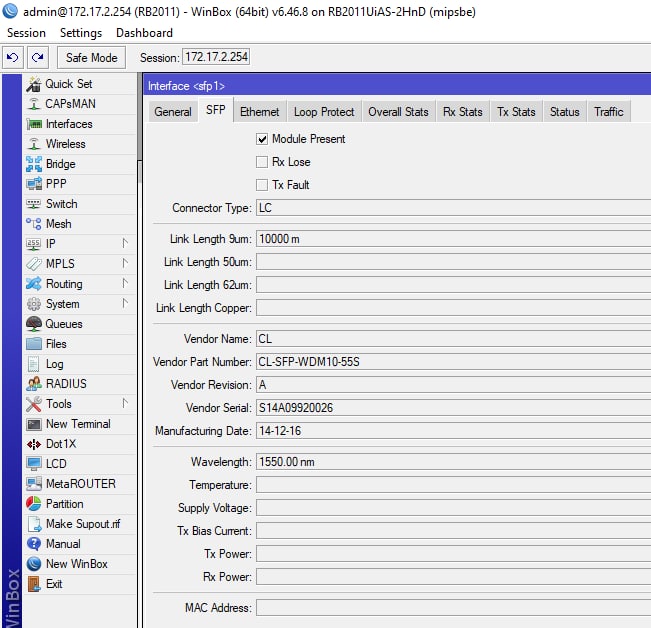Click the Wavelength field
The height and width of the screenshot is (628, 651).
tap(453, 462)
